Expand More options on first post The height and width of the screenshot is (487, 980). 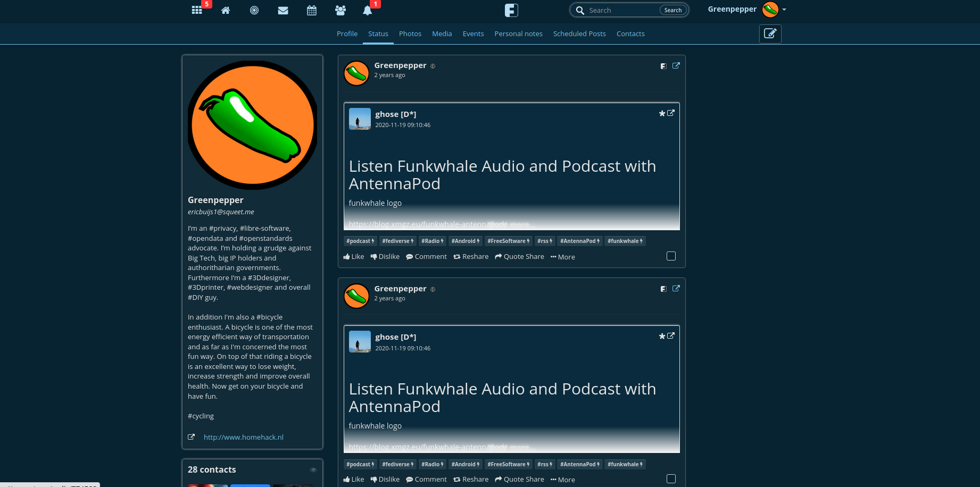point(563,257)
